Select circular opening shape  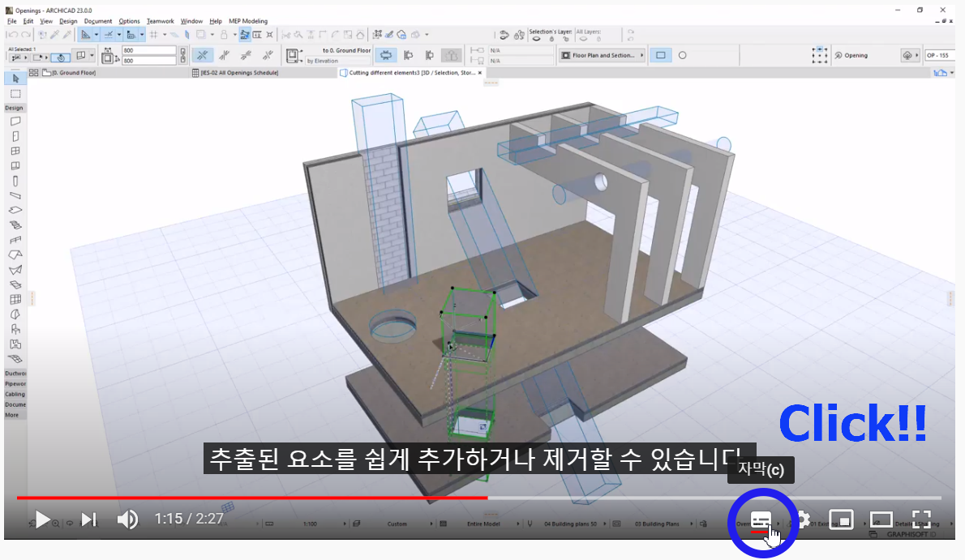click(682, 55)
